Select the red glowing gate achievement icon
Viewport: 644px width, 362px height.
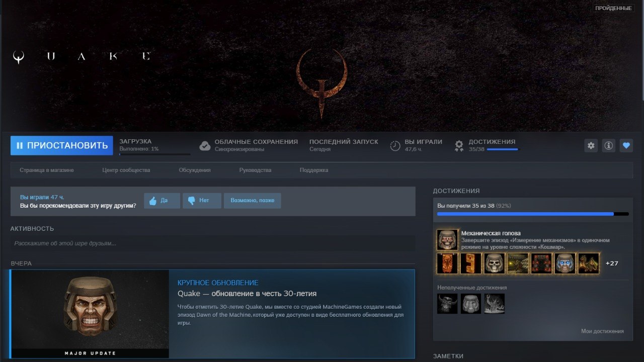pyautogui.click(x=541, y=263)
